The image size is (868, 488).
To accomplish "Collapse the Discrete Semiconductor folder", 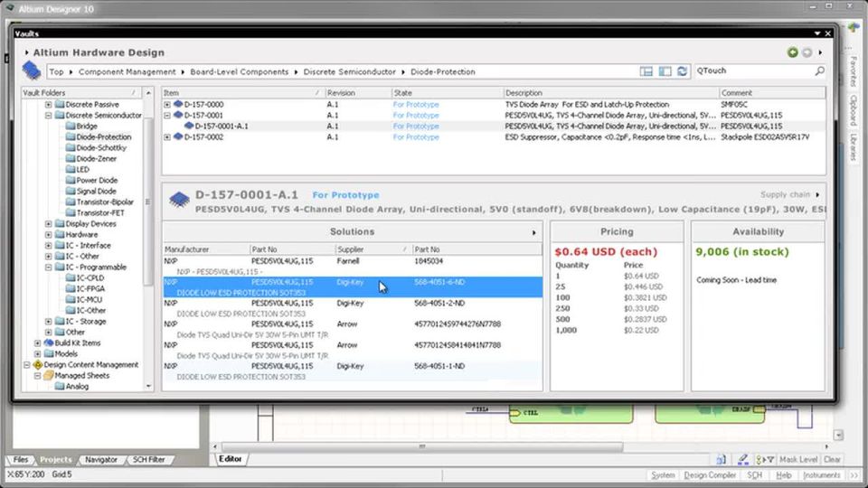I will pos(48,115).
